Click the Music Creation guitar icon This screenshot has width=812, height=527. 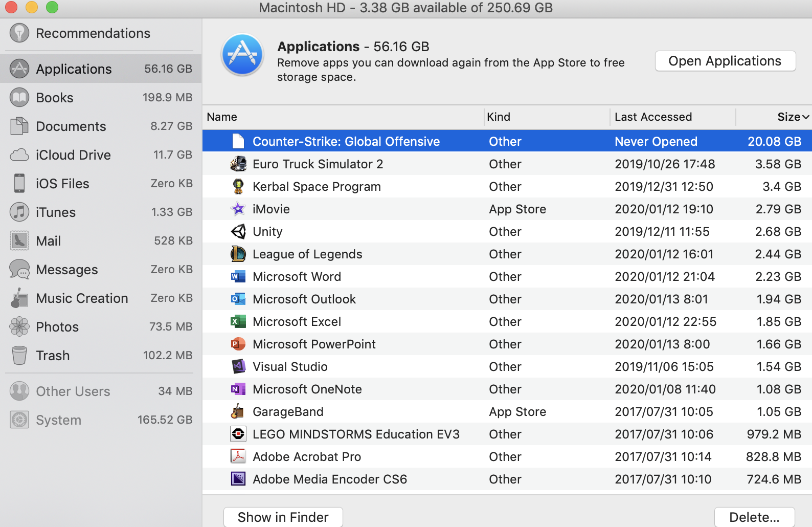tap(19, 298)
